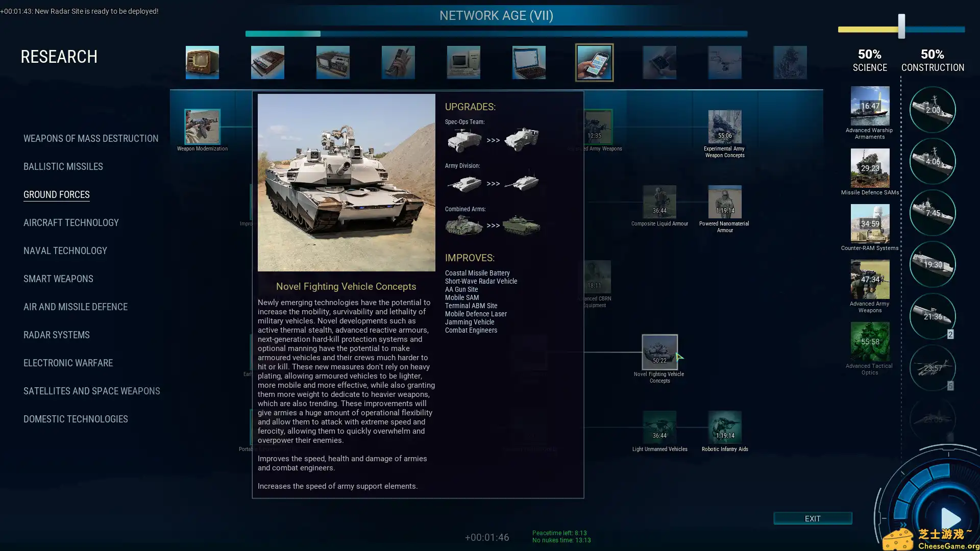Select the laptop computer age icon
The height and width of the screenshot is (551, 980).
click(x=529, y=63)
